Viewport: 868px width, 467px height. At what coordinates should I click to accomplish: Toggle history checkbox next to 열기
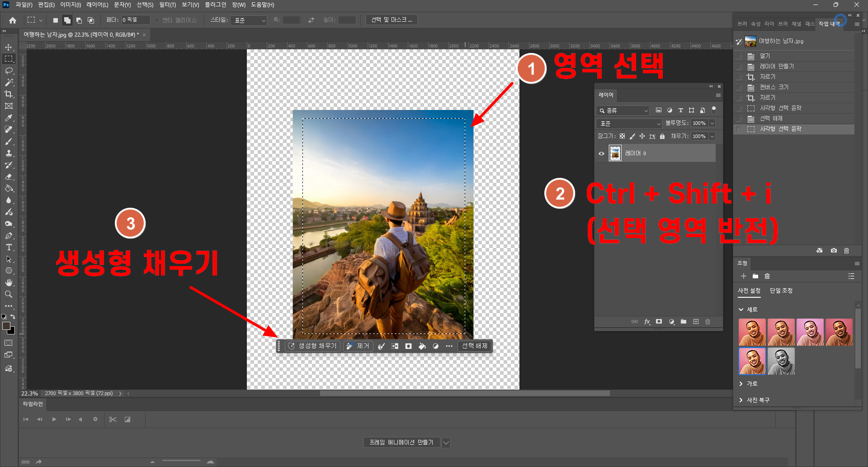(739, 56)
